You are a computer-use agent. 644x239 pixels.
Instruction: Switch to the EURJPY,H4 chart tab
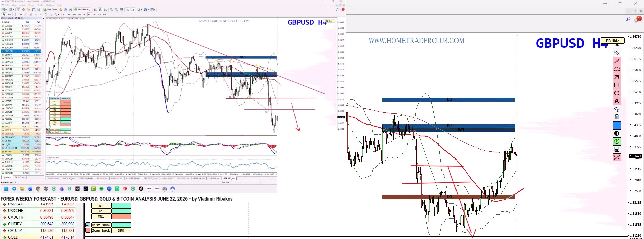tap(102, 178)
